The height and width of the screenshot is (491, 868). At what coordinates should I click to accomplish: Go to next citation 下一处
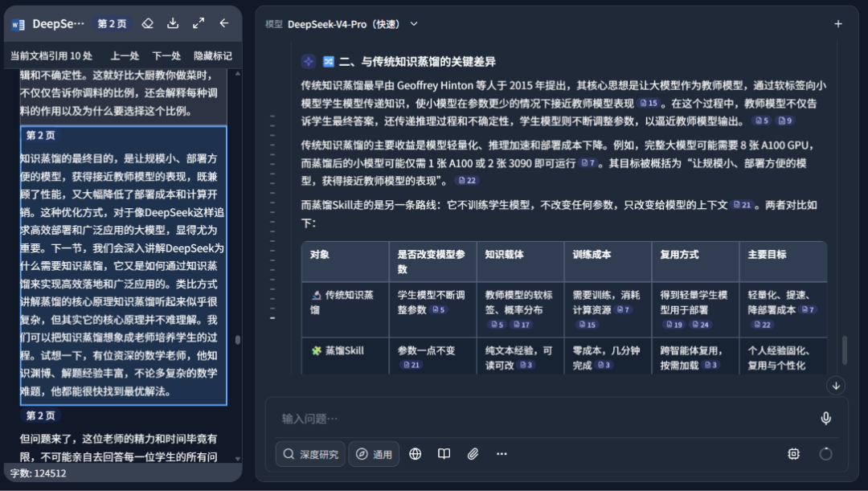pos(166,56)
